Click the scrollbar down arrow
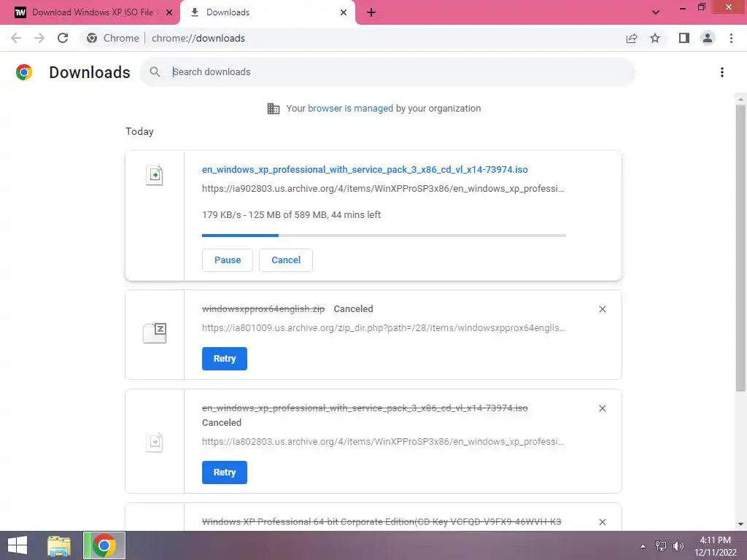 click(x=740, y=524)
